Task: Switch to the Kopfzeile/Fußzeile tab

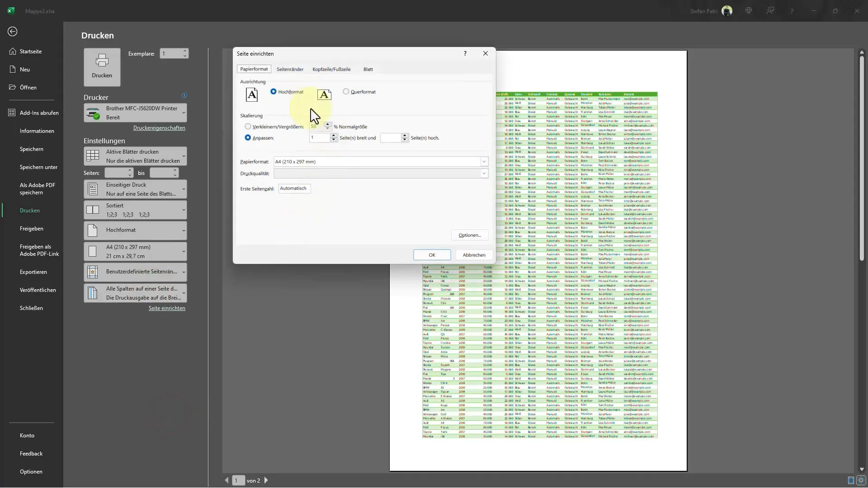Action: click(331, 70)
